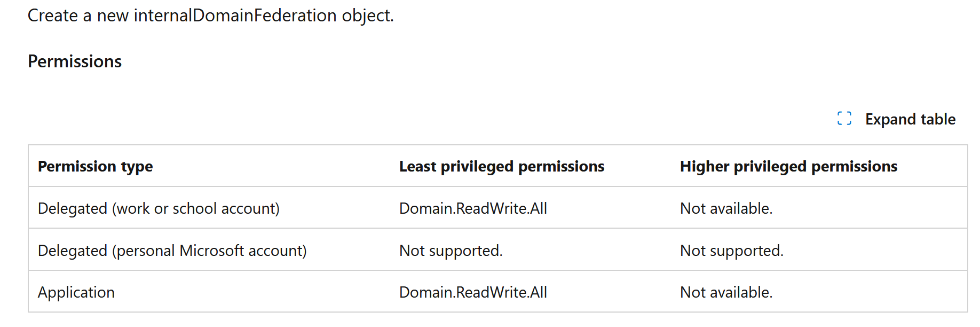Click Not available in the work account row
980x327 pixels.
pos(726,208)
